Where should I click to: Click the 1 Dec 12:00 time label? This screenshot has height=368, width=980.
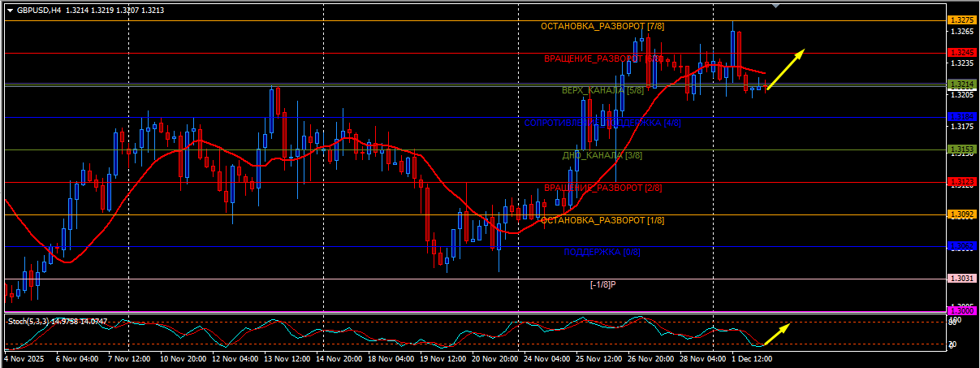point(753,357)
